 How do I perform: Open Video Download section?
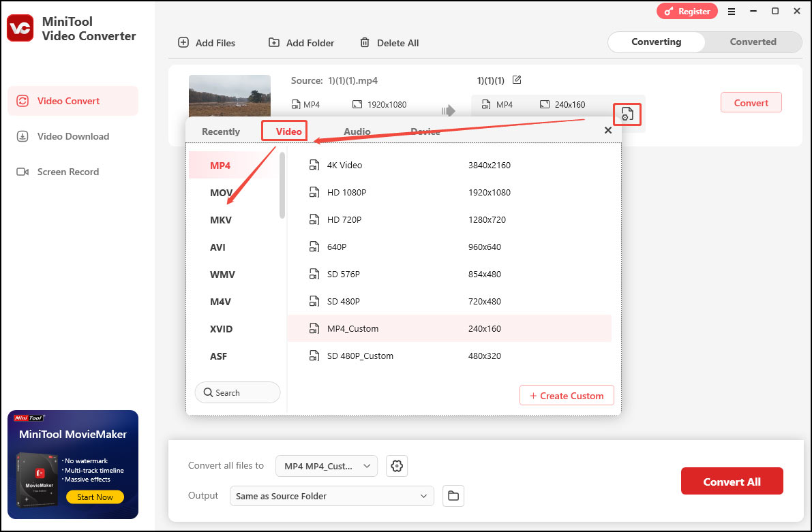(73, 136)
